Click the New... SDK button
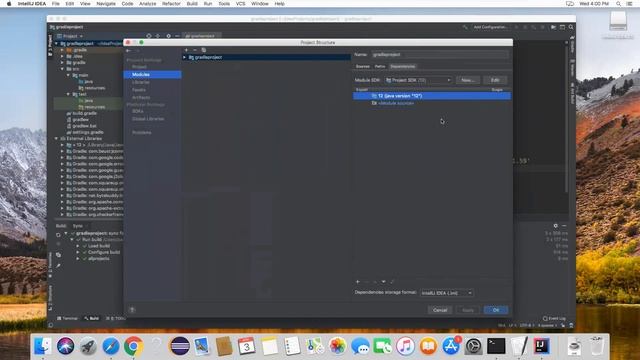The height and width of the screenshot is (360, 640). (x=468, y=80)
